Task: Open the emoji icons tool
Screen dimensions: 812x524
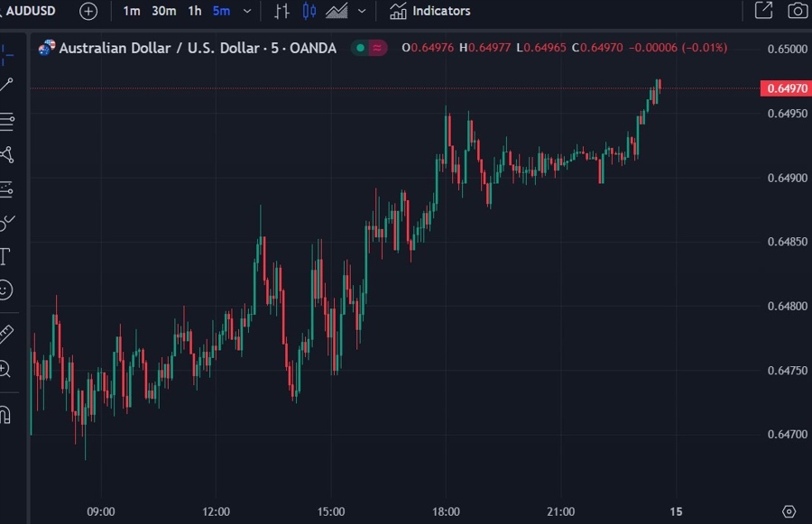Action: coord(5,290)
